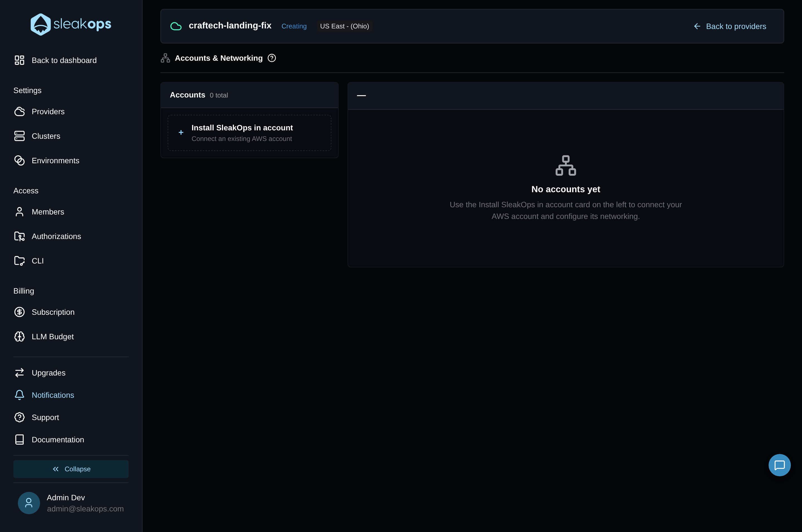
Task: Open the Members page
Action: [x=71, y=212]
